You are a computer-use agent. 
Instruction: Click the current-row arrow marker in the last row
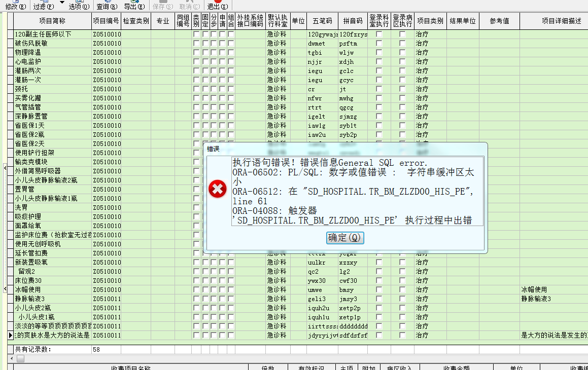[11, 335]
